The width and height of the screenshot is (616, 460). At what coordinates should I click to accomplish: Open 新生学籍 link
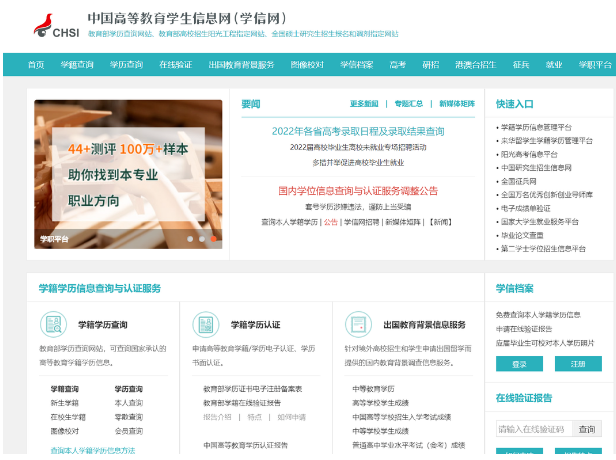pyautogui.click(x=65, y=403)
